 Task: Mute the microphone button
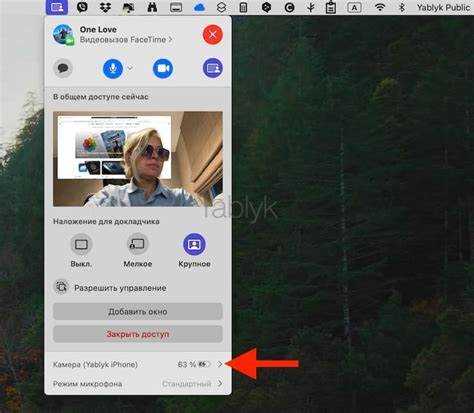[113, 69]
